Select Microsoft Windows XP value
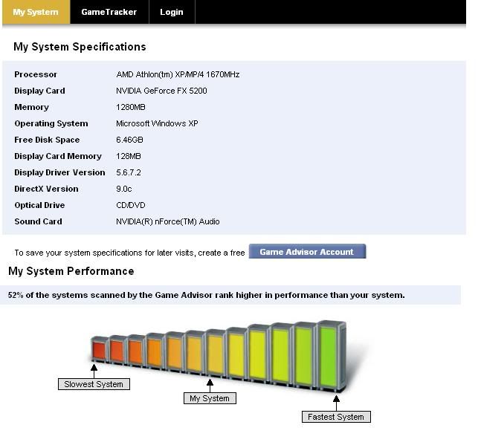 157,123
